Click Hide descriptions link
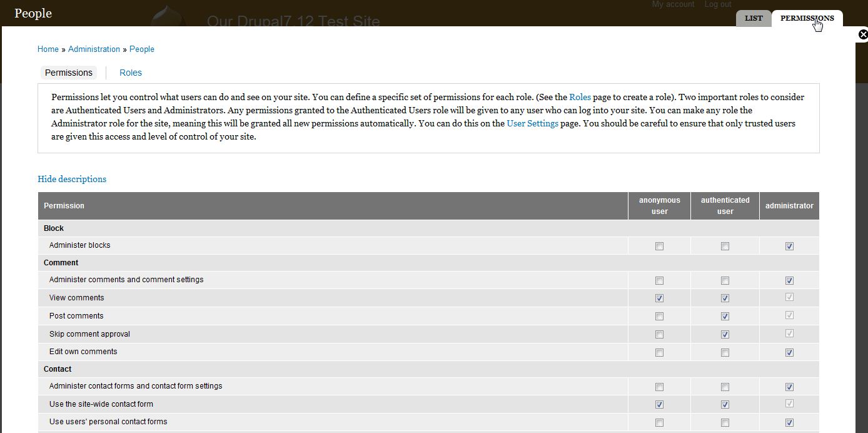This screenshot has height=433, width=868. click(72, 179)
